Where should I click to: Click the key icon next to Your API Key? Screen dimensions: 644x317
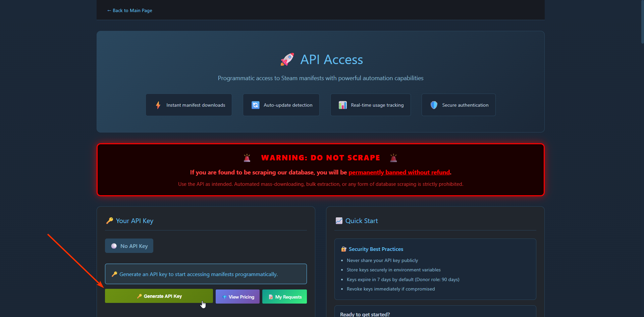click(109, 221)
